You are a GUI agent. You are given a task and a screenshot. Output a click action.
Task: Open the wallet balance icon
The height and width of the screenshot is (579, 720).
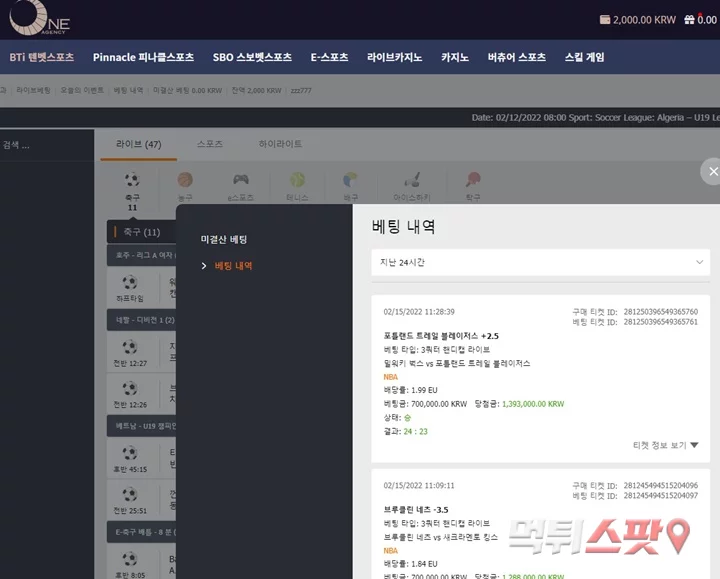coord(605,20)
